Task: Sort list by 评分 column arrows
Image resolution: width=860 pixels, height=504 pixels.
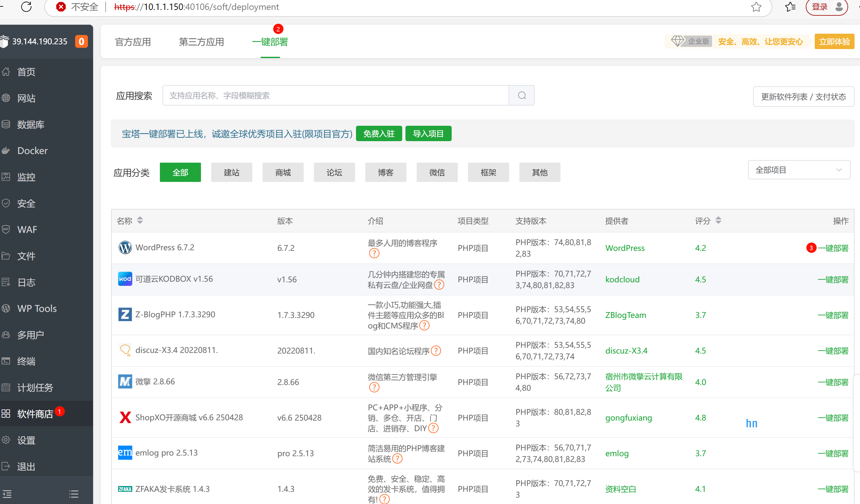Action: coord(718,221)
